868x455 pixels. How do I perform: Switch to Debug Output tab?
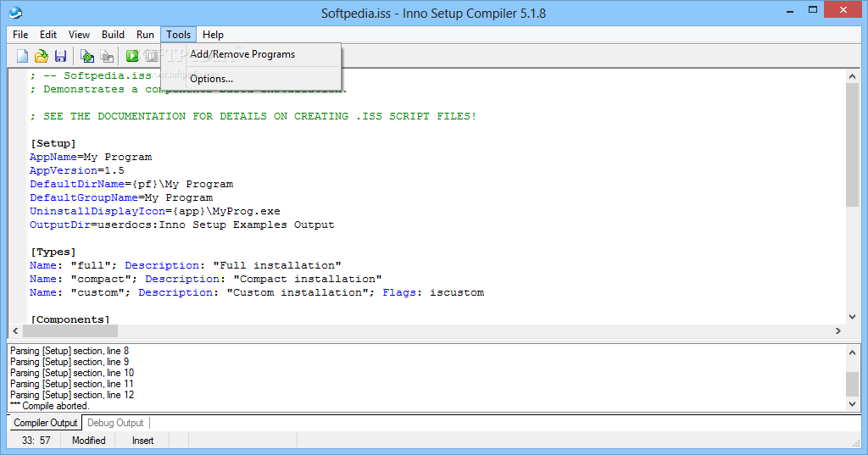click(115, 423)
